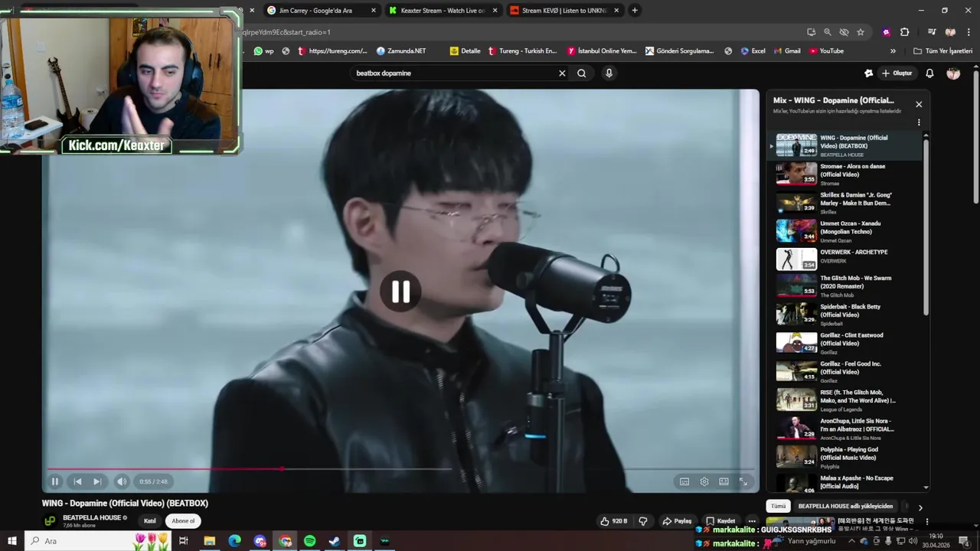Pause video with player bar pause button
Viewport: 980px width, 551px height.
pyautogui.click(x=55, y=481)
